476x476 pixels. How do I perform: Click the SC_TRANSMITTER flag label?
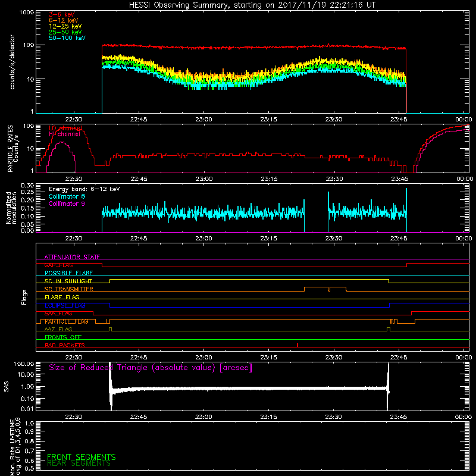pos(69,289)
